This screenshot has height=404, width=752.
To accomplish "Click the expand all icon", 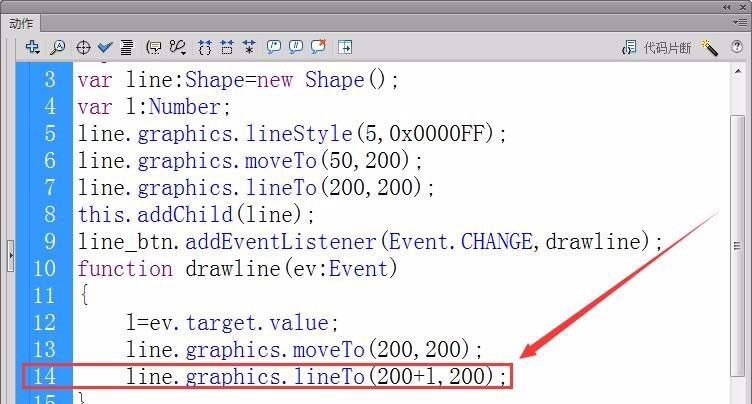I will pyautogui.click(x=249, y=48).
